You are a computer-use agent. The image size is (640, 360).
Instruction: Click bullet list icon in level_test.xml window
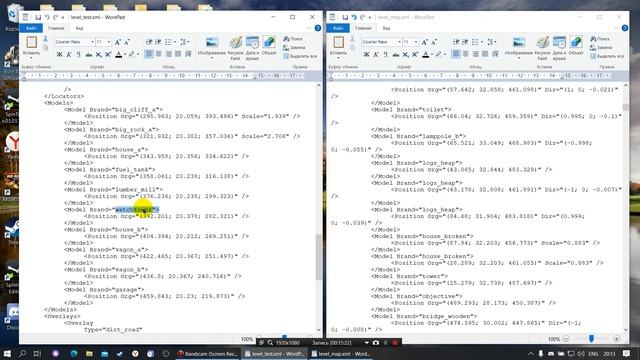168,42
